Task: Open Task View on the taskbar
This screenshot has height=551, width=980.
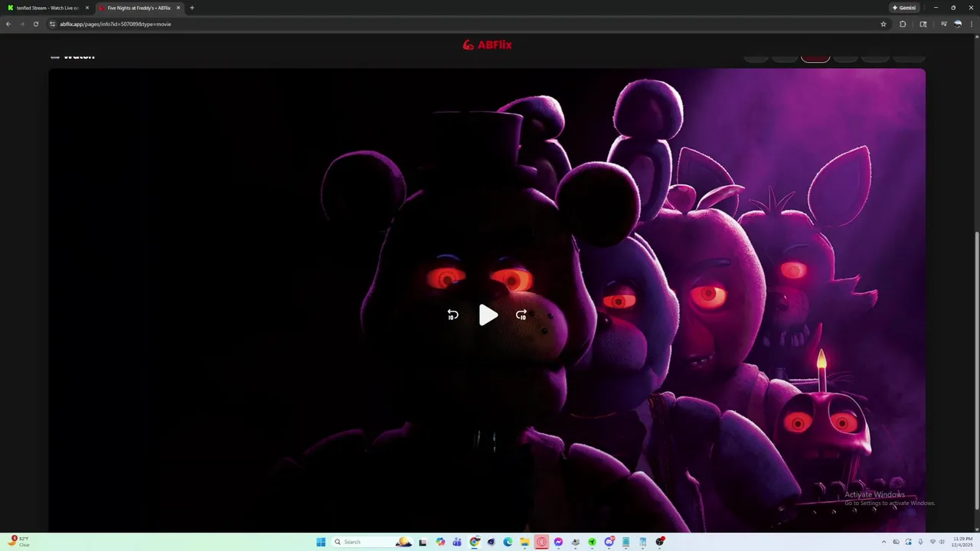Action: point(423,542)
